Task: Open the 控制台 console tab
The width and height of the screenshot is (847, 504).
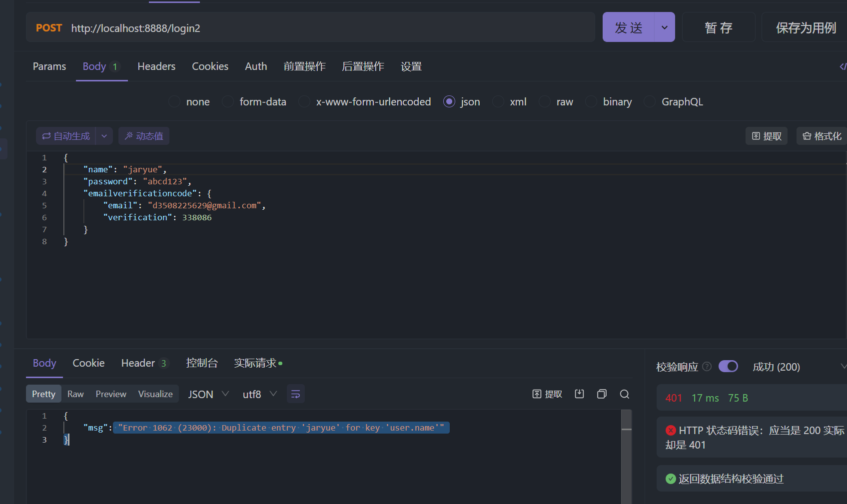Action: click(202, 363)
